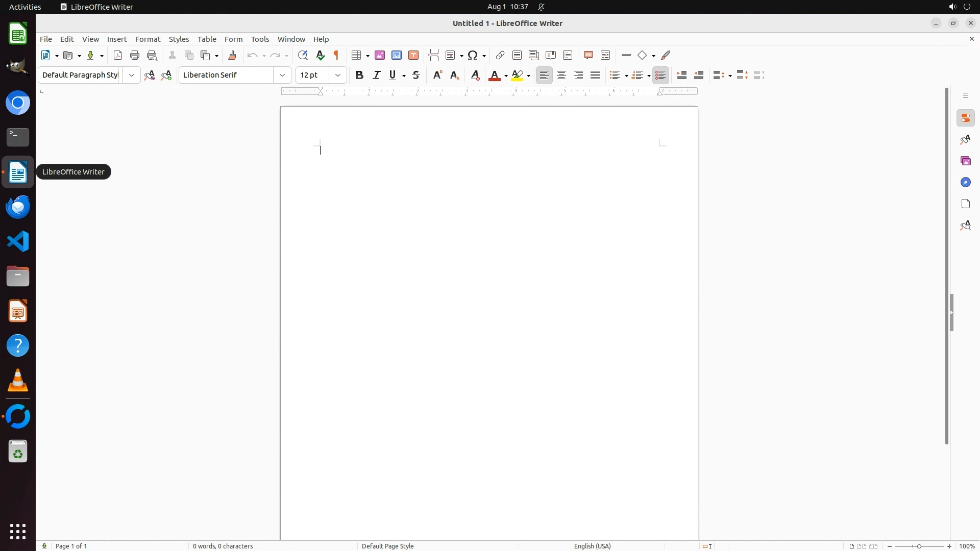Export document directly as PDF
Screen dimensions: 980x551
point(118,56)
